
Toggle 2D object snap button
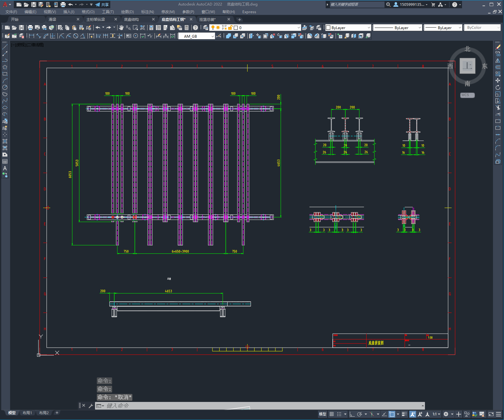point(392,414)
